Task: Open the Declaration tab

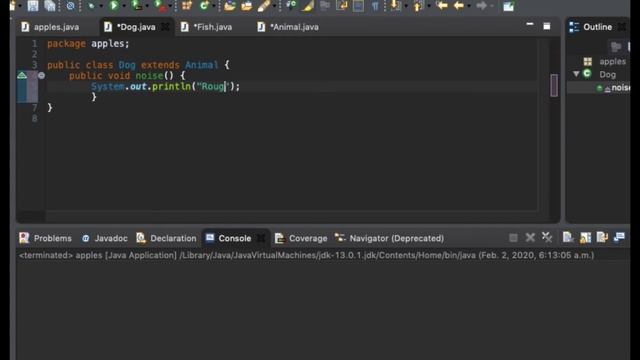Action: pyautogui.click(x=166, y=238)
